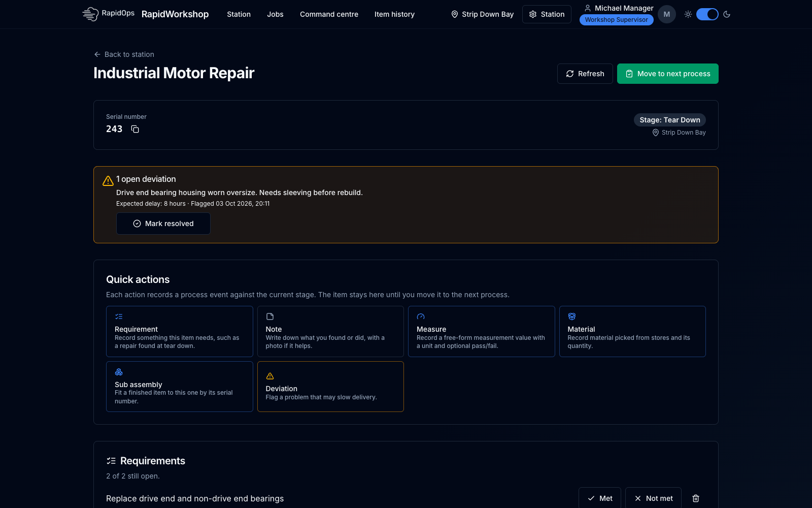Click the Requirements checklist heading icon
The image size is (812, 508).
(111, 461)
